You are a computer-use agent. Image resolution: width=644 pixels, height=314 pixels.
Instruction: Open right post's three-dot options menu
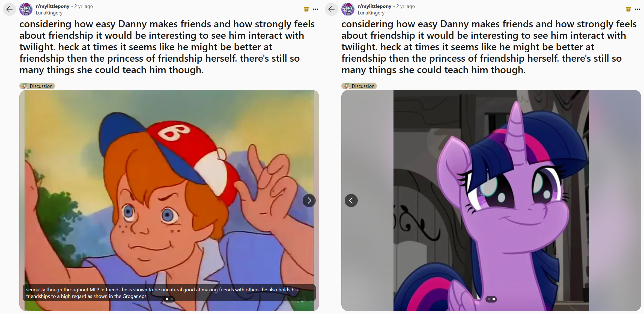[x=637, y=9]
